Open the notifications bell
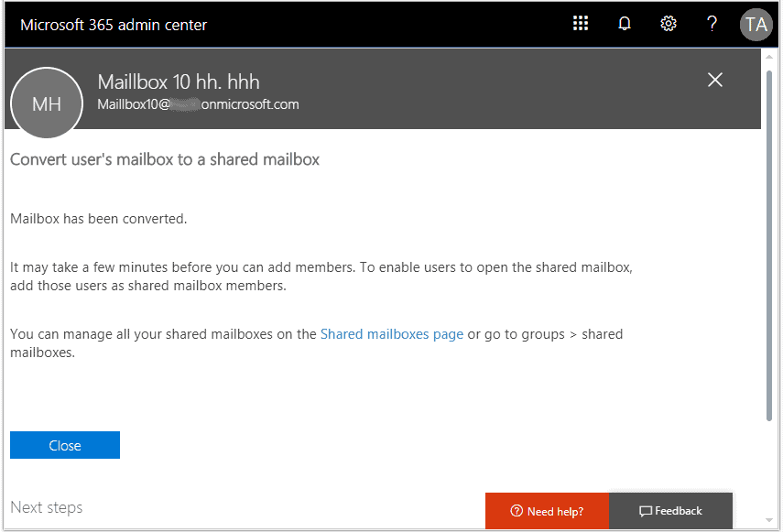 pos(624,24)
